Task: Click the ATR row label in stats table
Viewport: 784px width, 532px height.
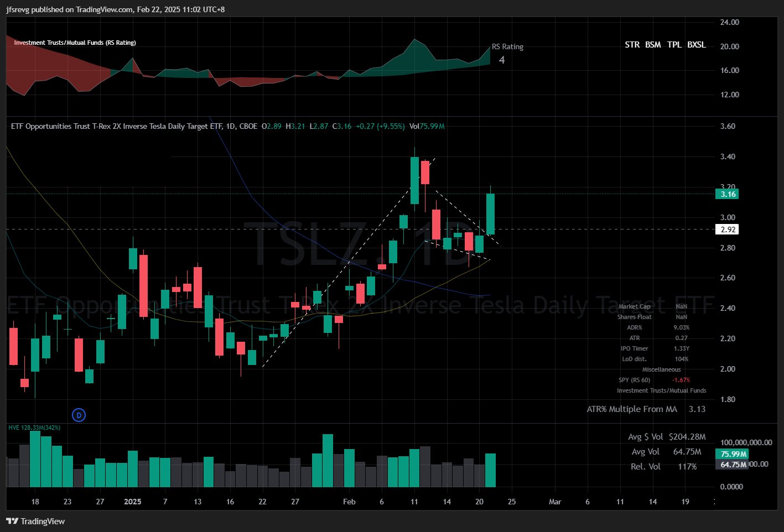Action: [635, 338]
